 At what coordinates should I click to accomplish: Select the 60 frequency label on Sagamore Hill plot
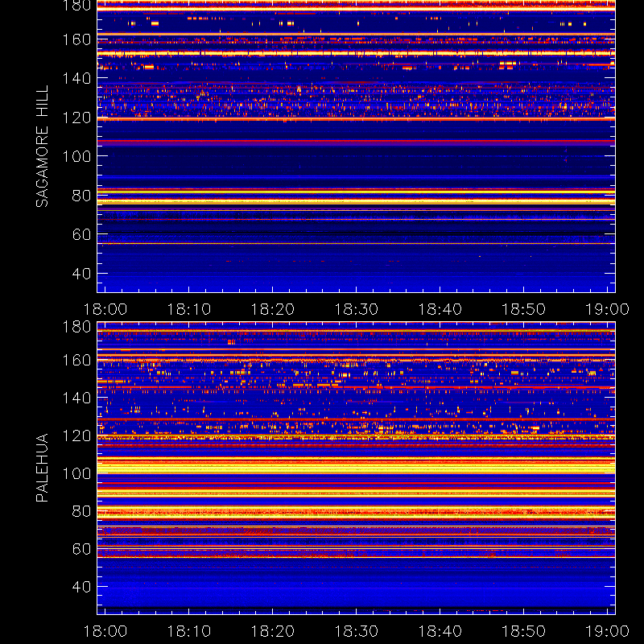[x=81, y=234]
